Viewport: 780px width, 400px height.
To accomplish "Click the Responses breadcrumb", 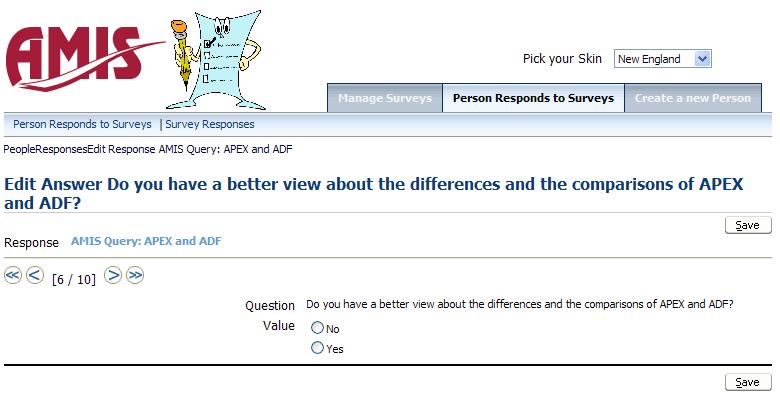I will [x=61, y=149].
